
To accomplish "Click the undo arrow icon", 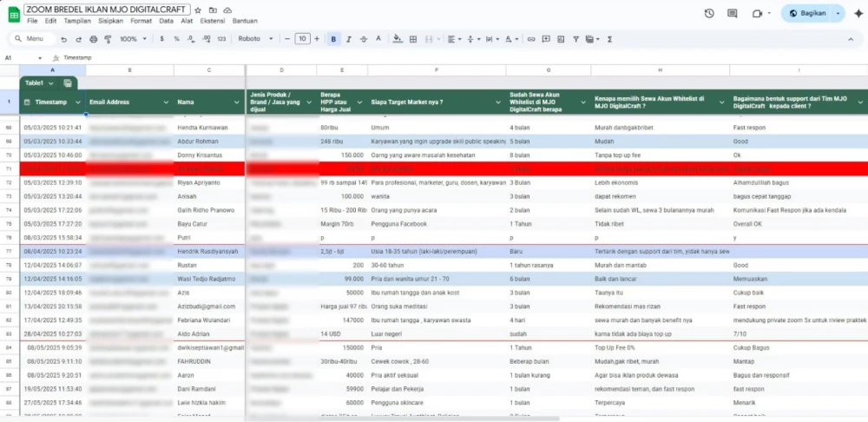I will click(64, 39).
